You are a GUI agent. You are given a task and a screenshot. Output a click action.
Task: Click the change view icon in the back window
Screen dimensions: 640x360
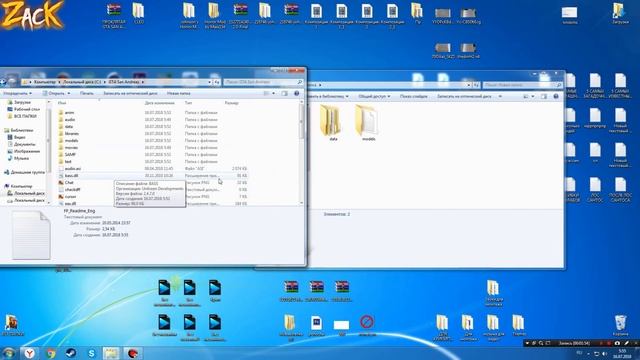pos(526,96)
